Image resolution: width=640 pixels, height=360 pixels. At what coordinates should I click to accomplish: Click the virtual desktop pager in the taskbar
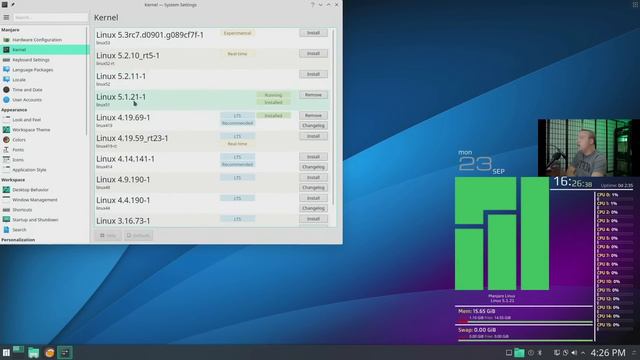18,349
